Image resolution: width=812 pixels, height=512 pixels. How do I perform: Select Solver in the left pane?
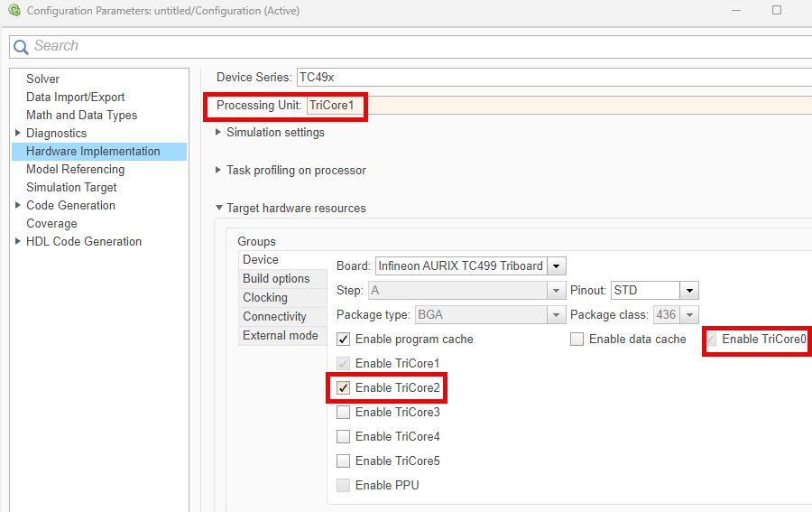(42, 79)
